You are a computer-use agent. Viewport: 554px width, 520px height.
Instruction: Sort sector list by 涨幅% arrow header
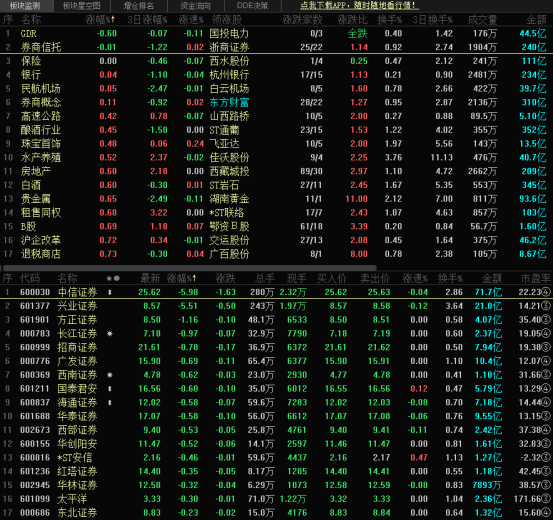click(100, 20)
